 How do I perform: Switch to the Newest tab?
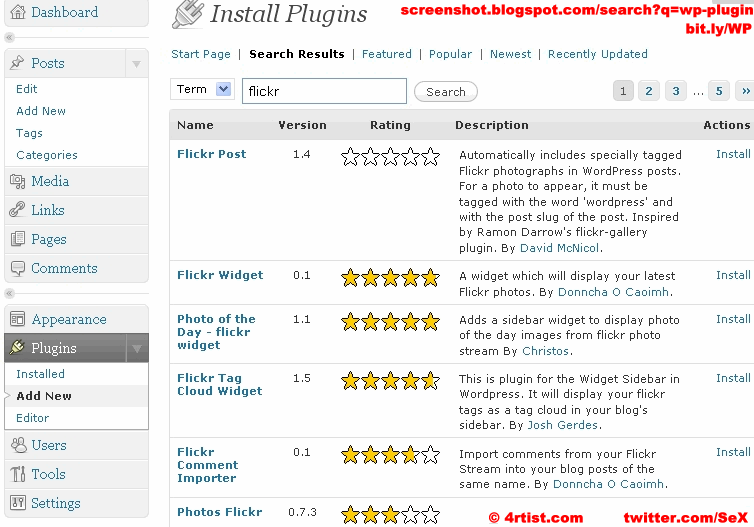click(511, 54)
